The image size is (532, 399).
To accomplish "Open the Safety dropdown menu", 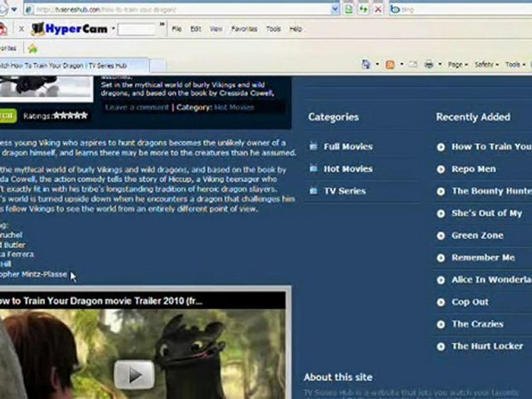I will [487, 64].
